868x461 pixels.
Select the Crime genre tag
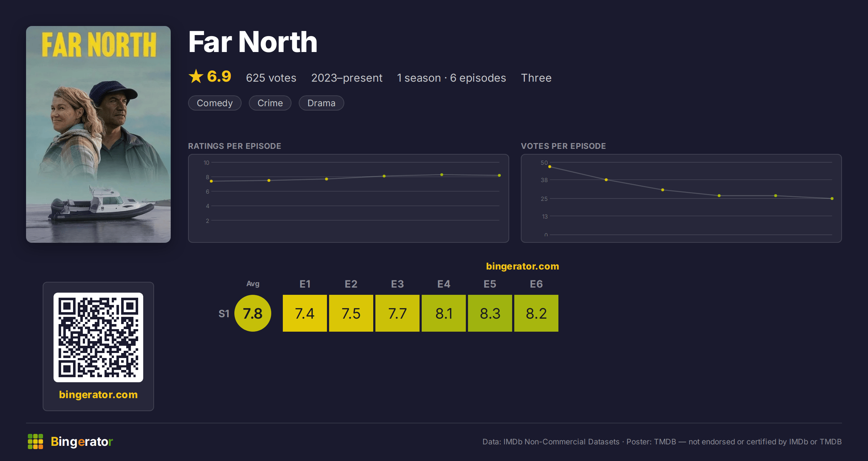point(270,103)
